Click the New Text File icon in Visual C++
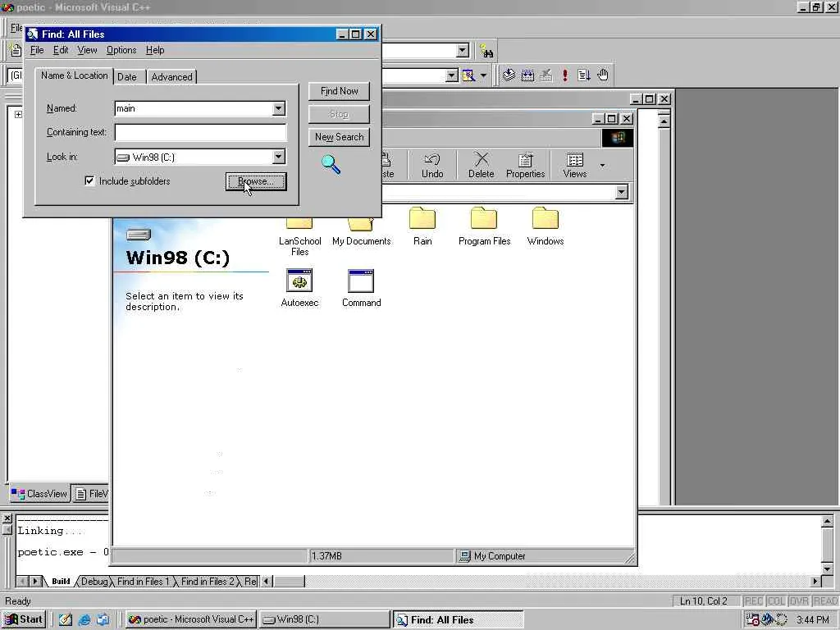840x630 pixels. [x=16, y=51]
